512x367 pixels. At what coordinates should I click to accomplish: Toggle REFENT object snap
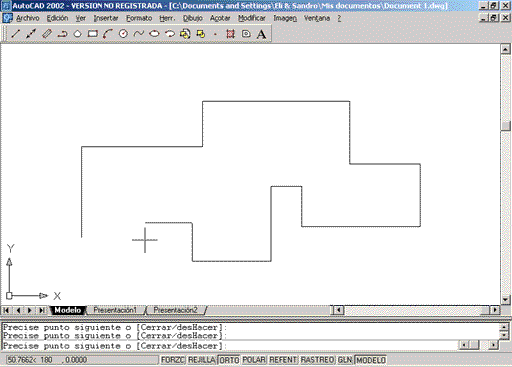(283, 360)
